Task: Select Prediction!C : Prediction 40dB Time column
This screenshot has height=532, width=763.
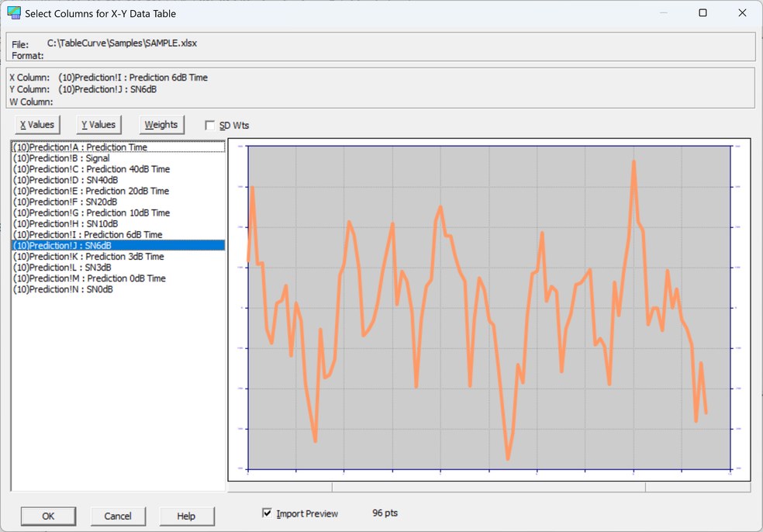Action: point(118,169)
